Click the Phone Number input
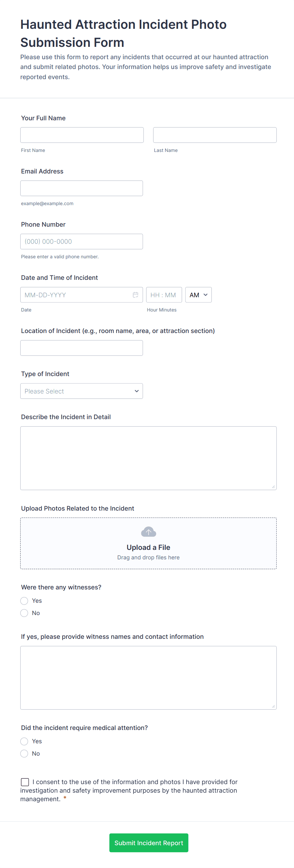294x868 pixels. point(82,242)
